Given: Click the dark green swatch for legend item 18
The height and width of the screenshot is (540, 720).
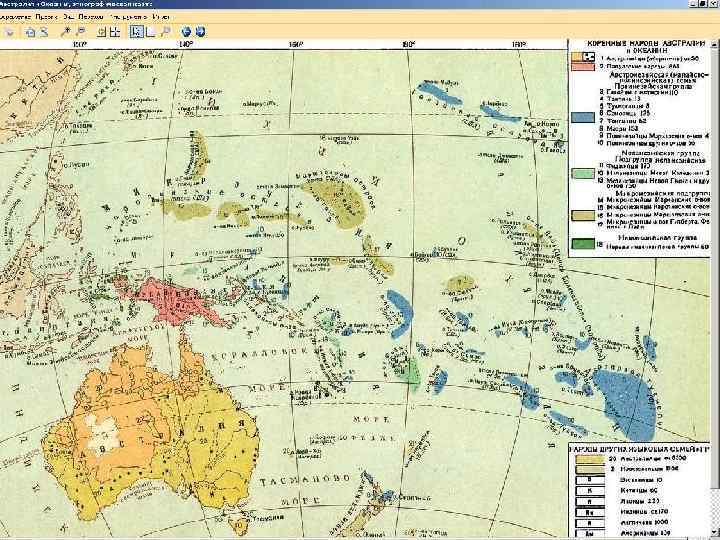Looking at the screenshot, I should (583, 243).
